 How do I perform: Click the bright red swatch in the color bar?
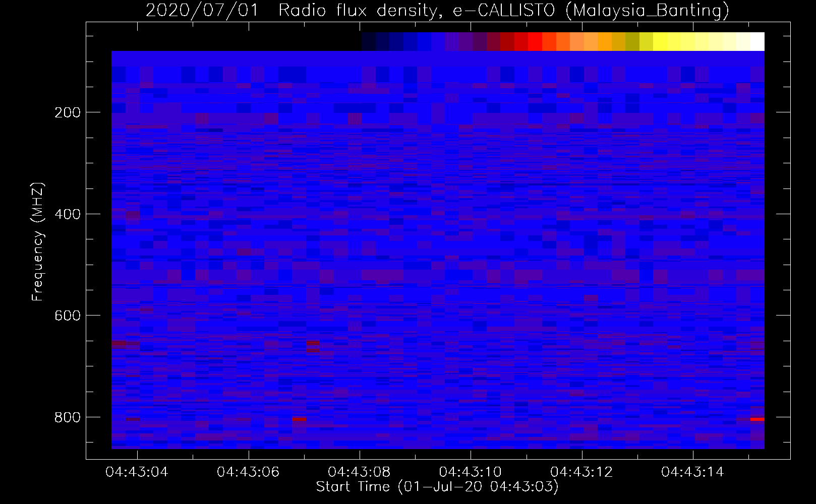[535, 41]
